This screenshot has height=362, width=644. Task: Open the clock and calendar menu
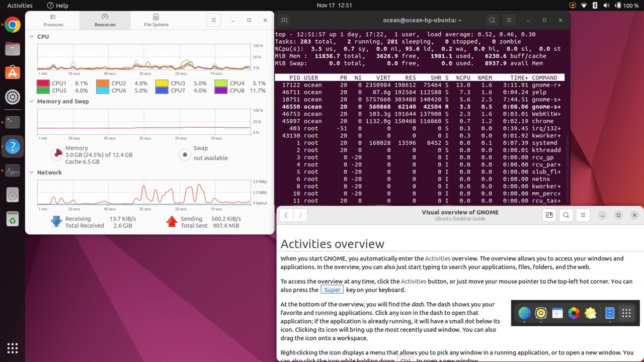tap(334, 6)
